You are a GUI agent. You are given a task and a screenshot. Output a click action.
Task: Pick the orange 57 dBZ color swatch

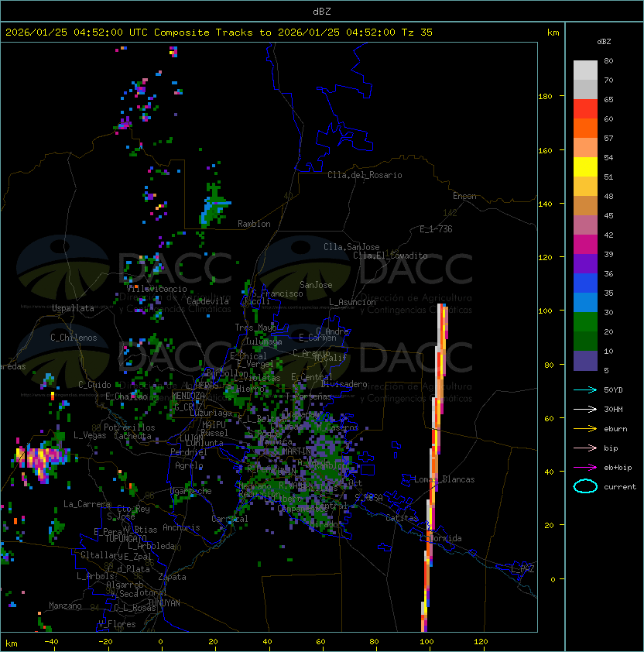585,128
